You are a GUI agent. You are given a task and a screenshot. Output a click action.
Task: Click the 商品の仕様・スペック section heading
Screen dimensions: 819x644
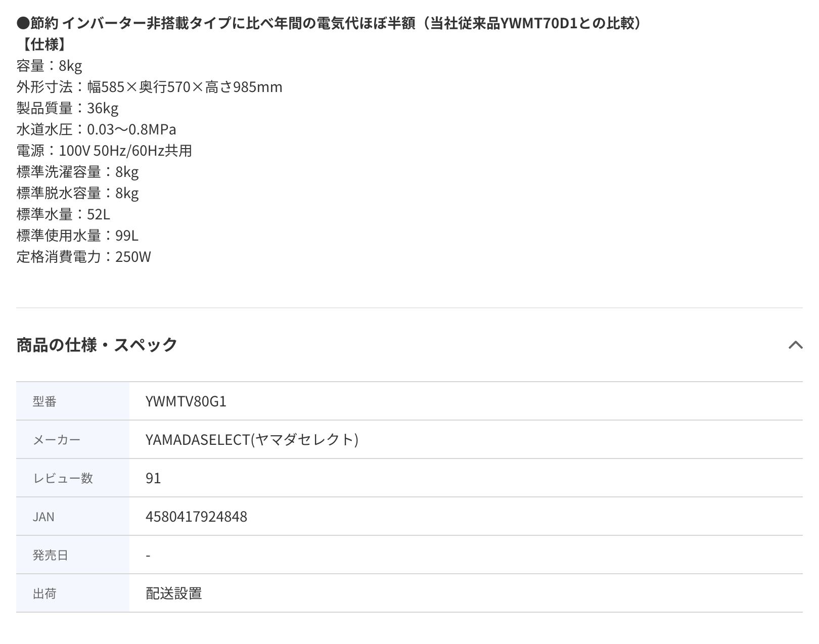tap(97, 345)
